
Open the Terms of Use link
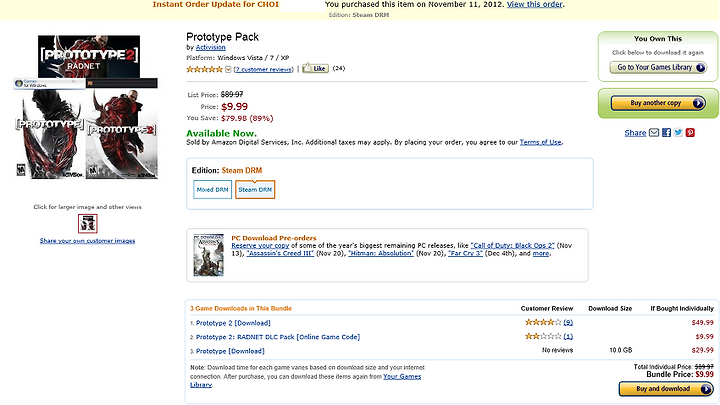pos(540,142)
